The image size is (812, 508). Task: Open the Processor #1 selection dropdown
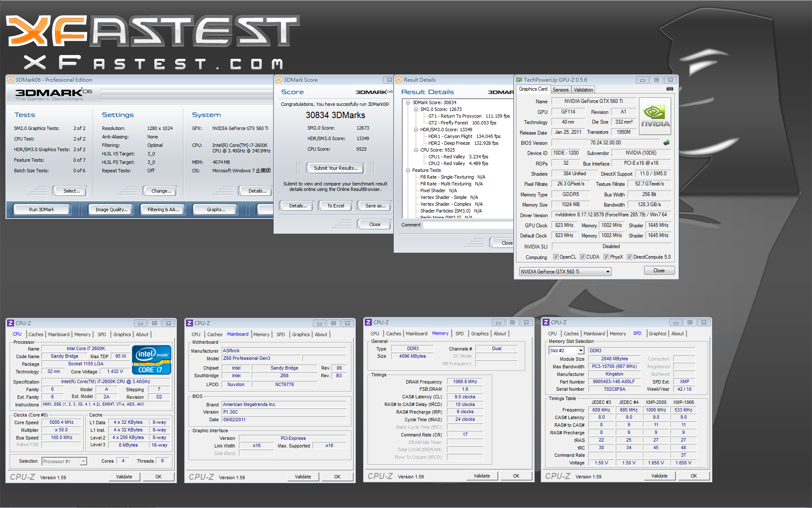64,461
